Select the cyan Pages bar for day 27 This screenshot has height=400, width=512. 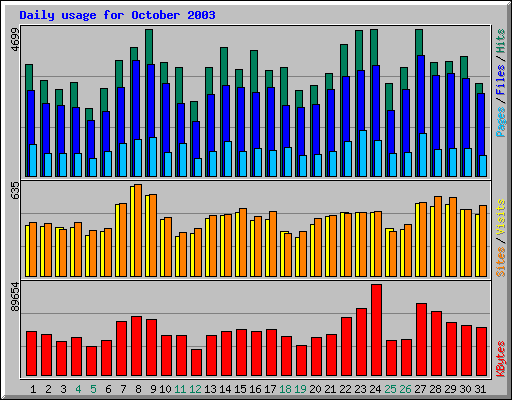[423, 155]
